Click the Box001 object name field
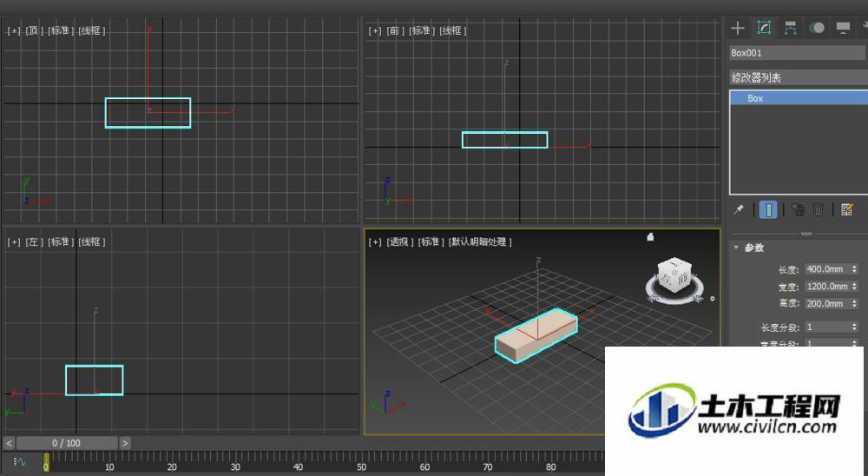This screenshot has width=868, height=476. coord(799,53)
